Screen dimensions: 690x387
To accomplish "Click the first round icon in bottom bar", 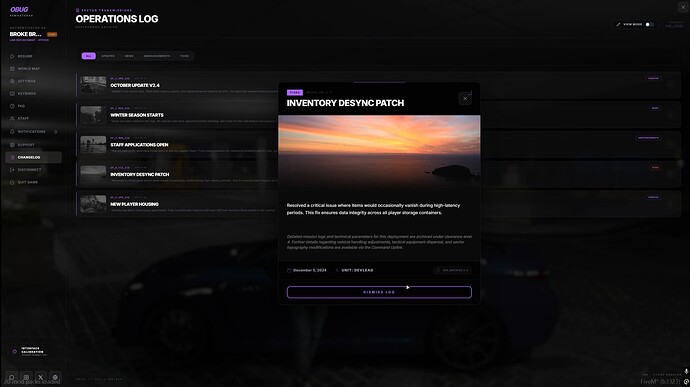I will click(11, 377).
